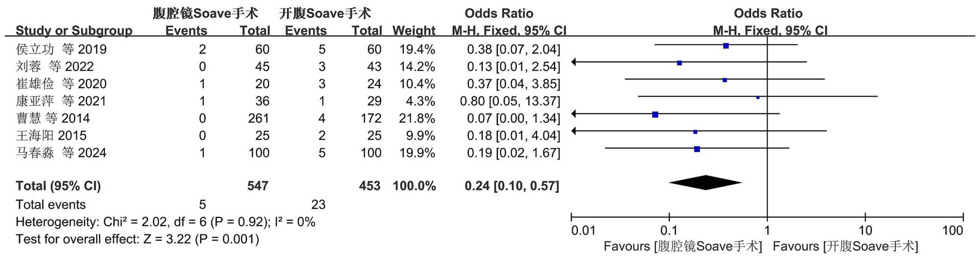Select the Total (95% CI) row label
980x262 pixels.
coord(58,186)
